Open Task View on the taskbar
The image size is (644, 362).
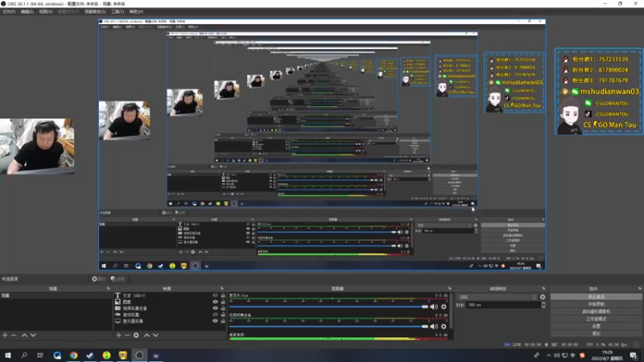40,356
